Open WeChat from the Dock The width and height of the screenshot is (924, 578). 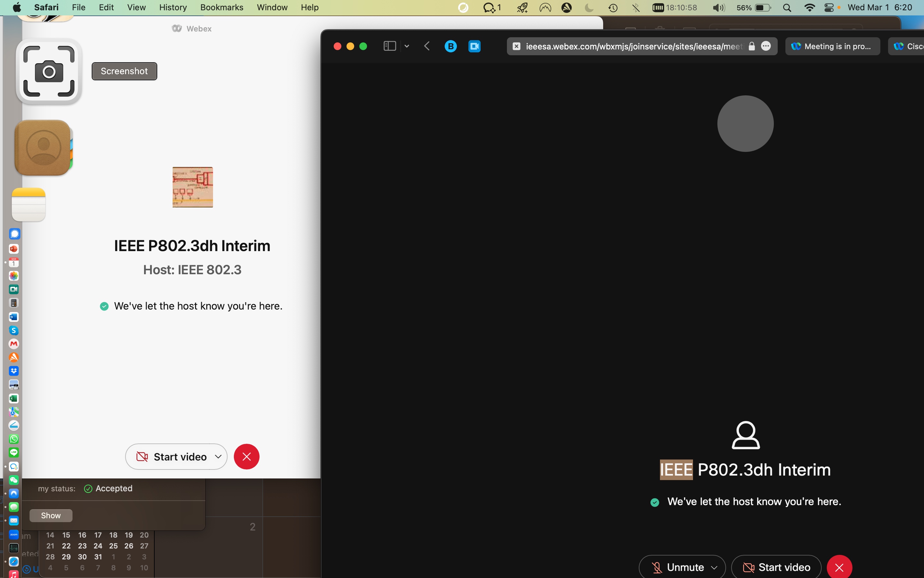click(14, 480)
